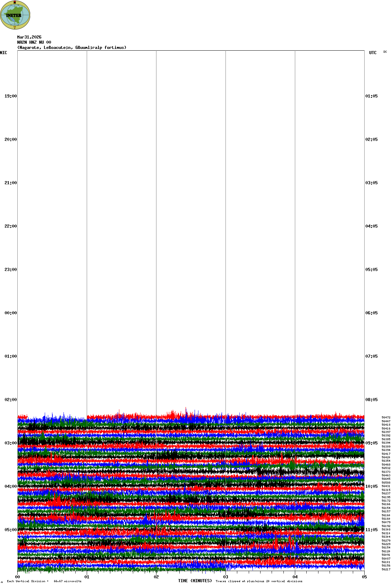Click the 03:00 local time marker
Viewport: 392px width, 586px height.
[x=10, y=443]
